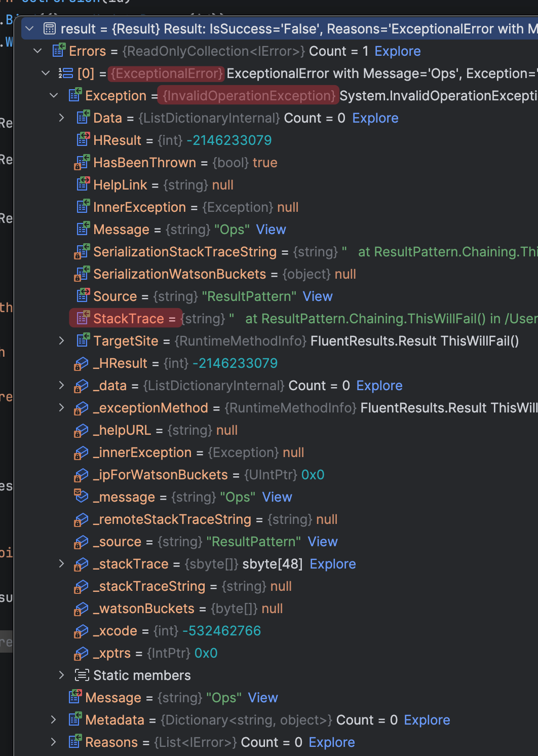Screen dimensions: 538x756
Task: Collapse the root result node
Action: [30, 29]
